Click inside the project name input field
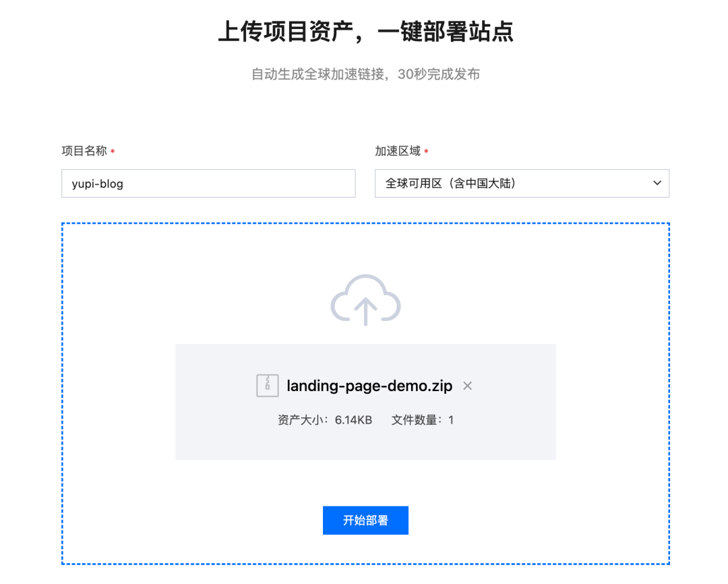This screenshot has width=728, height=584. [208, 183]
